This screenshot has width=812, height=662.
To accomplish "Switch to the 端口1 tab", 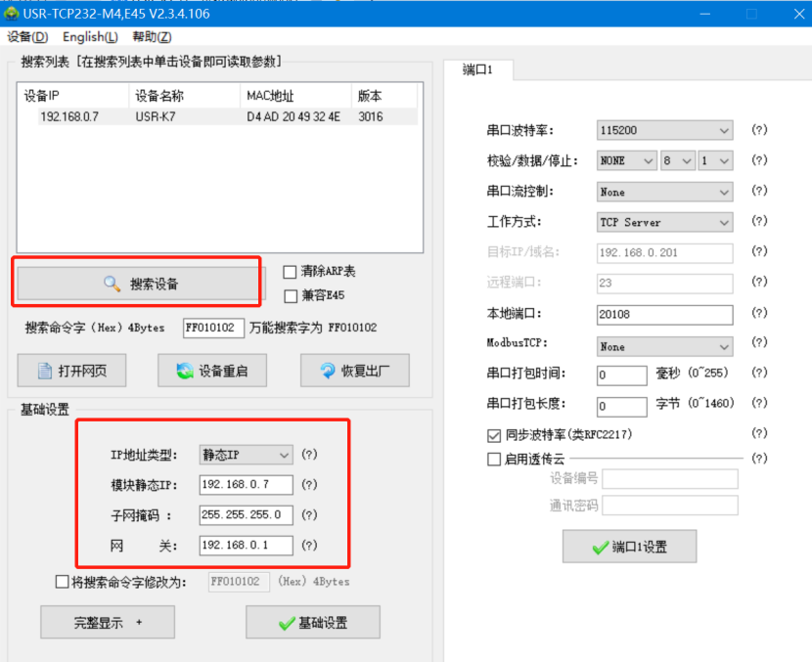I will [477, 70].
